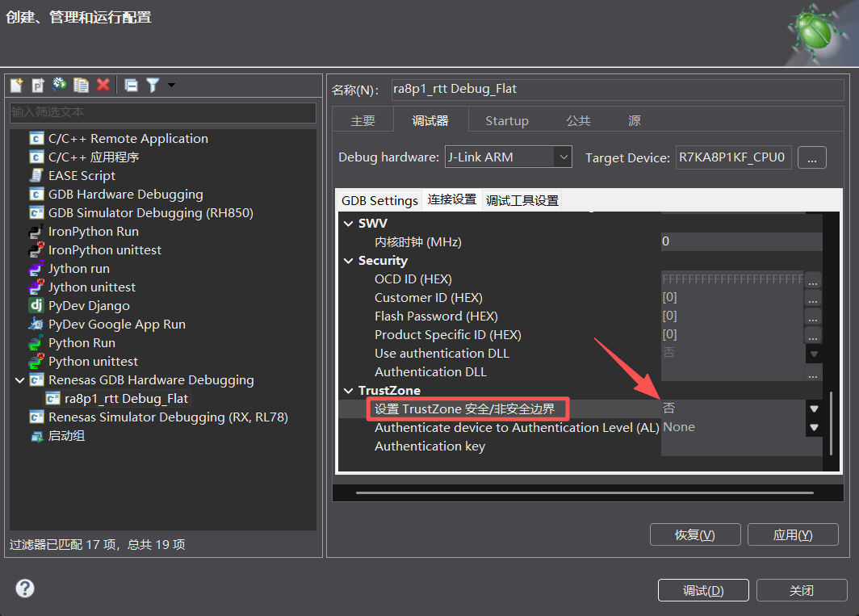The height and width of the screenshot is (616, 859).
Task: Select PyDev Google App Run entry
Action: 117,325
